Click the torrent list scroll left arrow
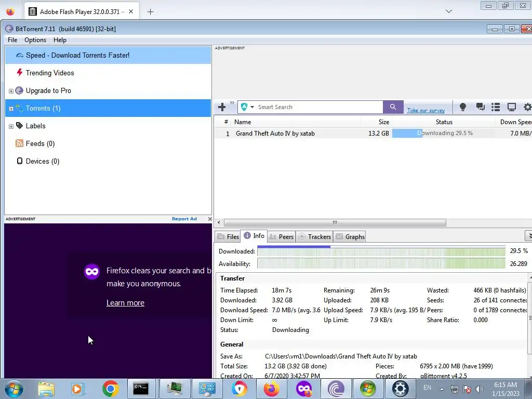The image size is (532, 399). pos(219,222)
